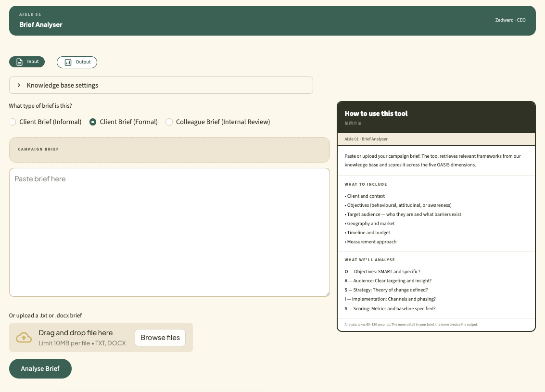Click 'Analysis takes 60–120 seconds' footnote

(411, 325)
